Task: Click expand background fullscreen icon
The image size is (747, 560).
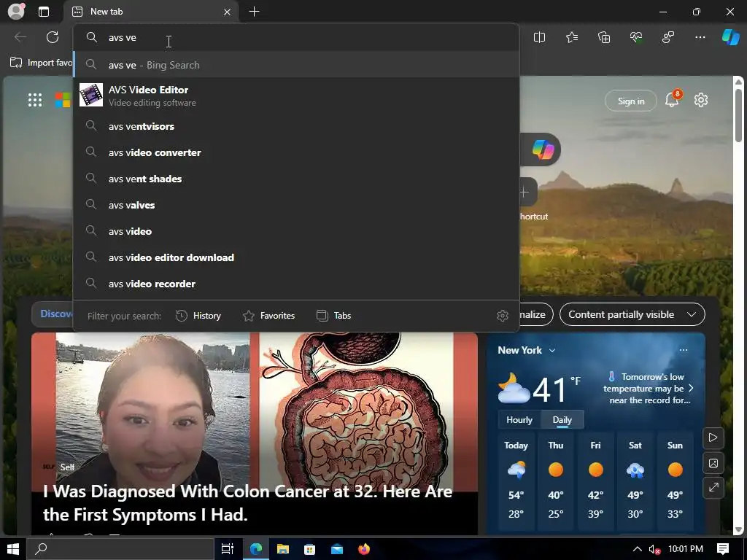Action: (713, 488)
